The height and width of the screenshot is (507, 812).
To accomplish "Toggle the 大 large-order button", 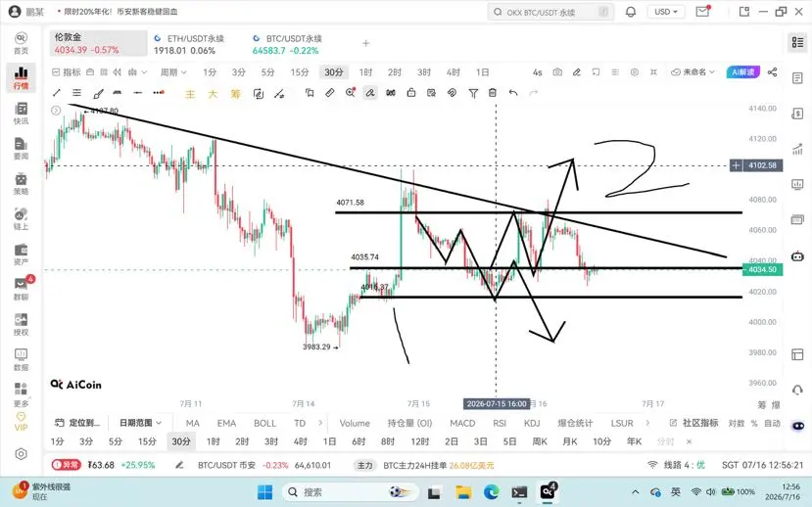I will [x=213, y=94].
